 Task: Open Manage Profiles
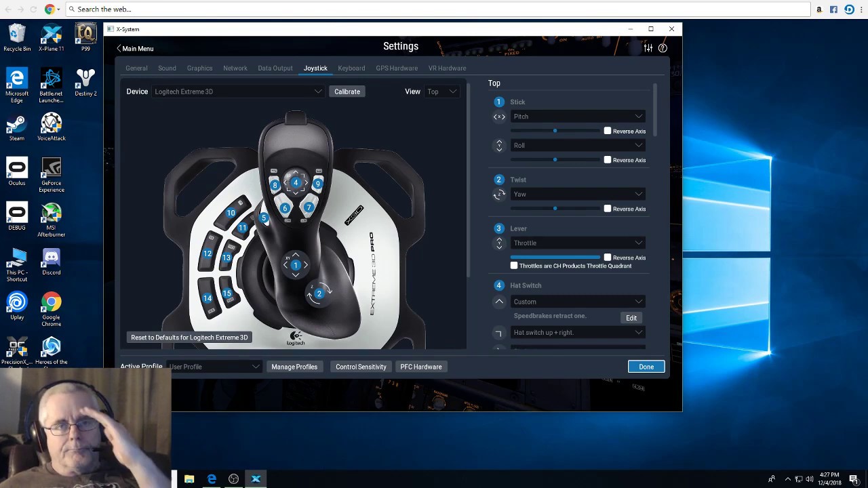click(294, 367)
